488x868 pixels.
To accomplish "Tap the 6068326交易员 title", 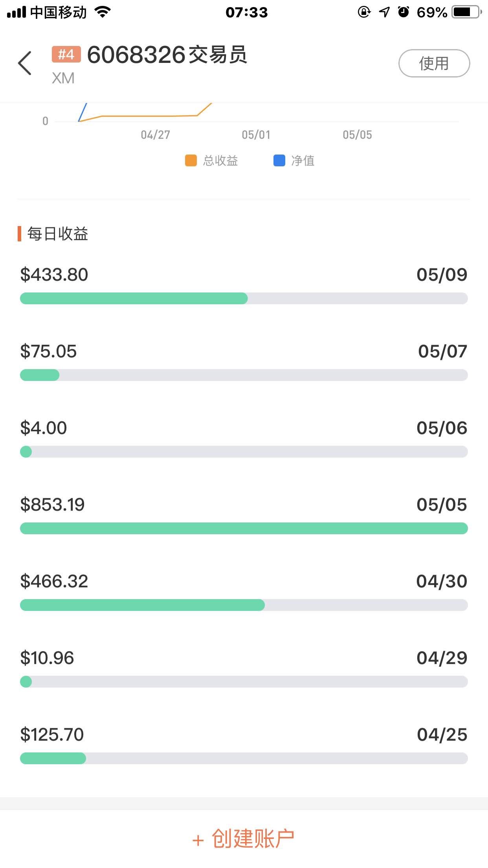I will click(x=167, y=55).
